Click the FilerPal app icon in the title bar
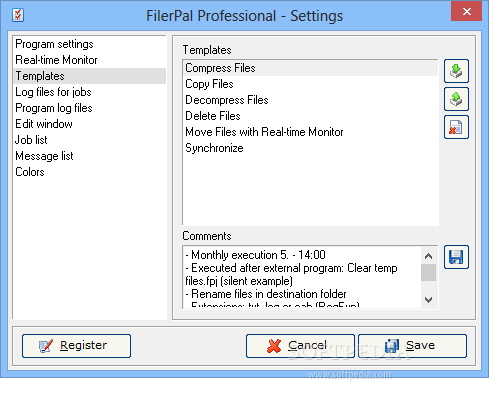The height and width of the screenshot is (393, 489). tap(18, 15)
